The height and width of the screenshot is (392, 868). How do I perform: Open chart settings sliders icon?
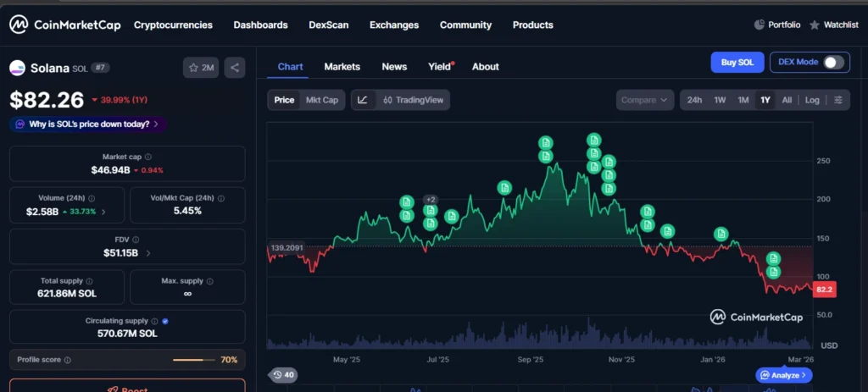coord(838,100)
